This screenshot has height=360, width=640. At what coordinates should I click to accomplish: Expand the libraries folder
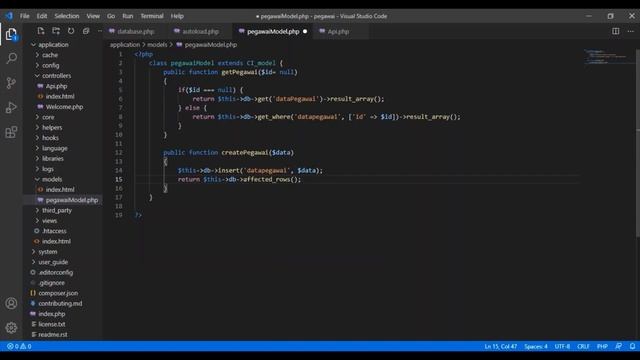[x=53, y=158]
